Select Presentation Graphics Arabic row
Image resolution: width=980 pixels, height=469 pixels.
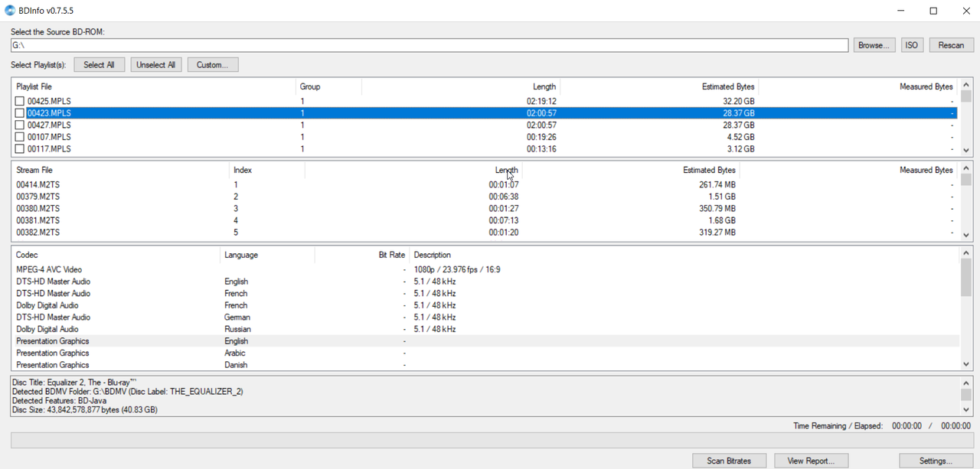485,353
